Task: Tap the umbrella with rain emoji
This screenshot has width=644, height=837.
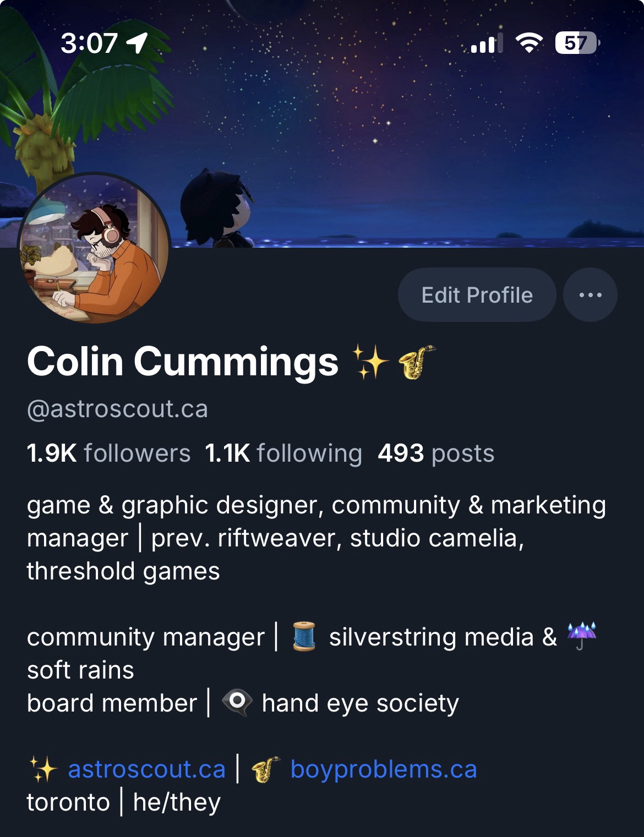Action: (x=581, y=637)
